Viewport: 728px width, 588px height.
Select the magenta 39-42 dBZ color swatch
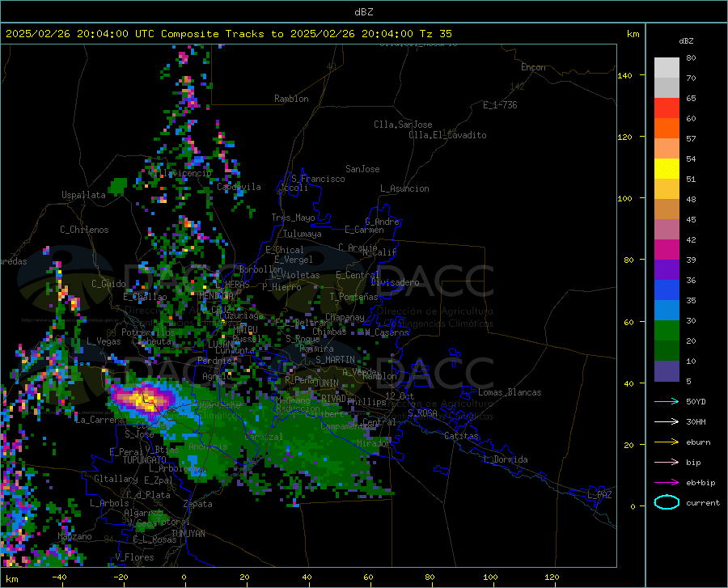667,250
